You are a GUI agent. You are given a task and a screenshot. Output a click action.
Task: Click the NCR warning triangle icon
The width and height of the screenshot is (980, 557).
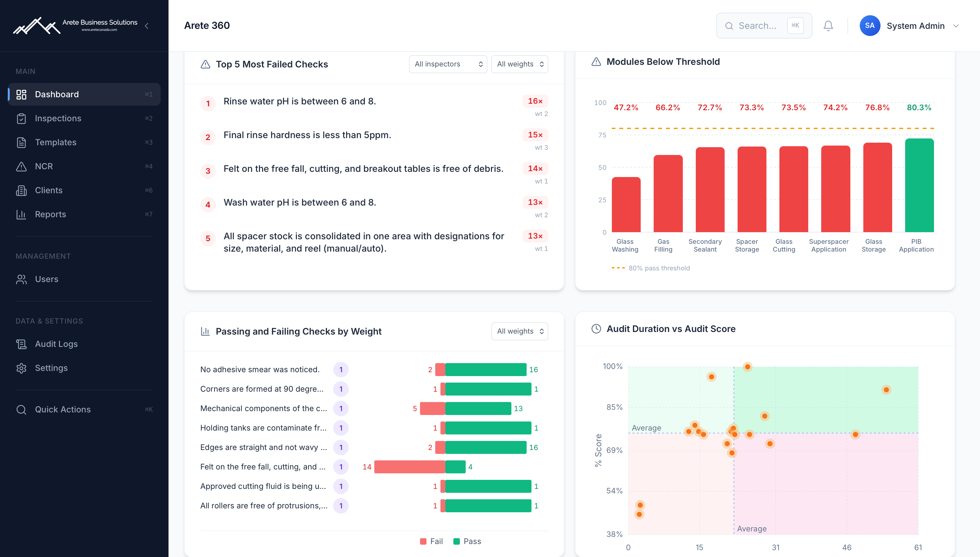click(x=21, y=166)
